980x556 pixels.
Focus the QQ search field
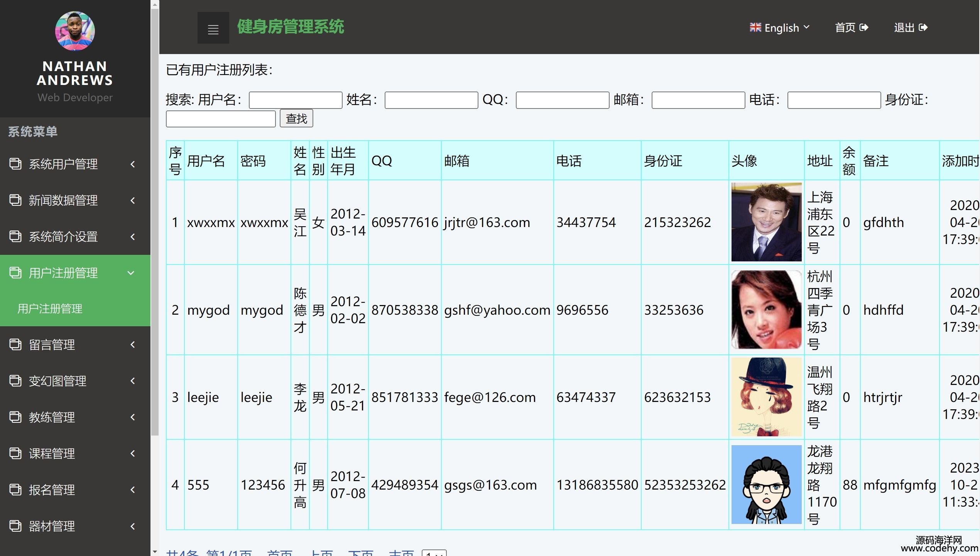point(563,100)
